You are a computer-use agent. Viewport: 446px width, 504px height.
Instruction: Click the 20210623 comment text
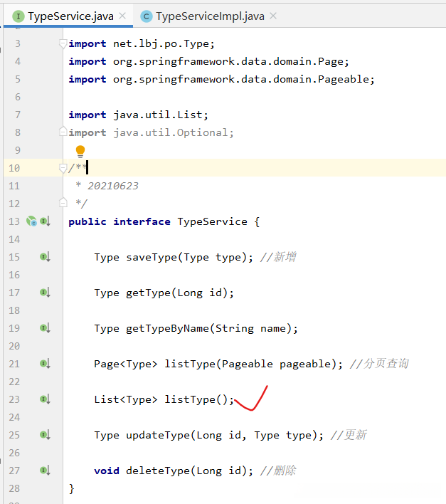click(x=113, y=186)
